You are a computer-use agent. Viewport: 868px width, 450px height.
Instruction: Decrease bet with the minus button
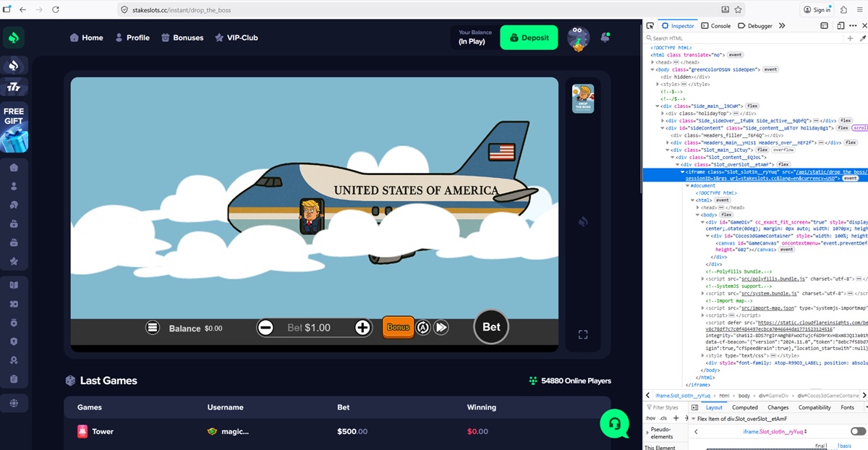pyautogui.click(x=265, y=328)
